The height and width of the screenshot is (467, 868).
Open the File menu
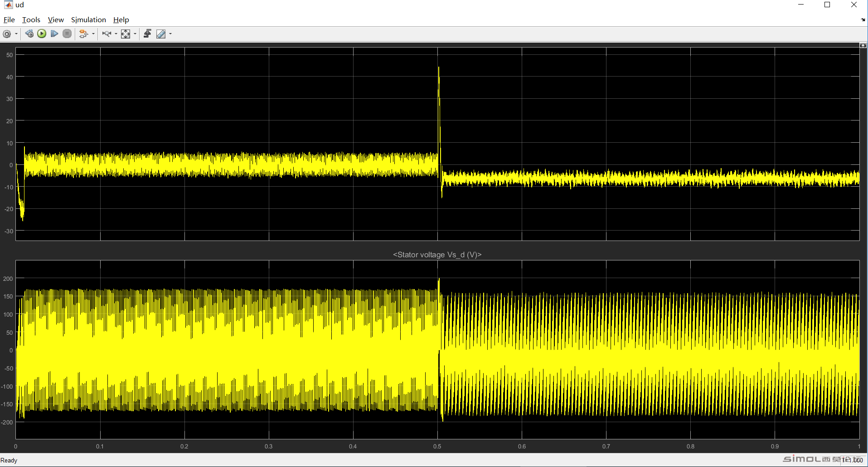pos(9,20)
